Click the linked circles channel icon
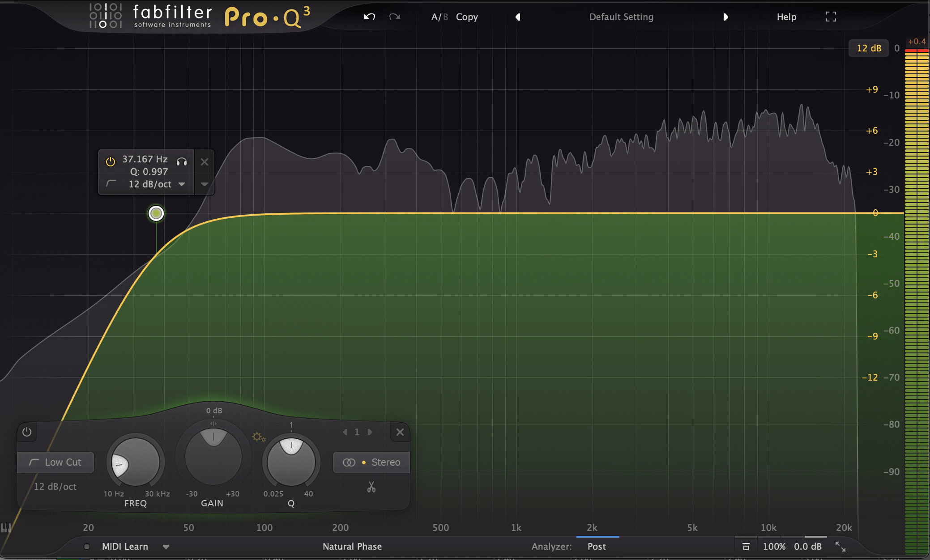Viewport: 930px width, 560px height. coord(349,462)
